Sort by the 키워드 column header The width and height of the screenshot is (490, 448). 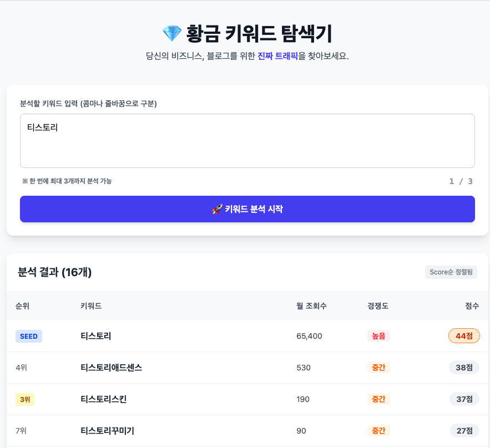tap(91, 306)
